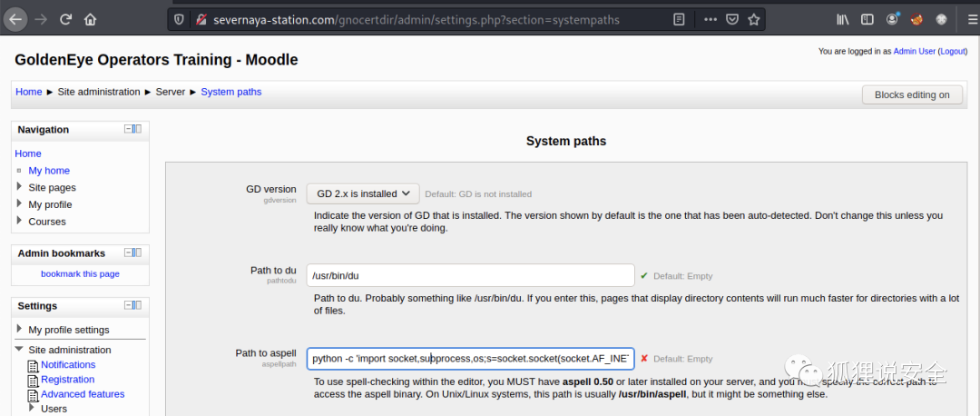Bookmark this page with star icon

click(754, 19)
